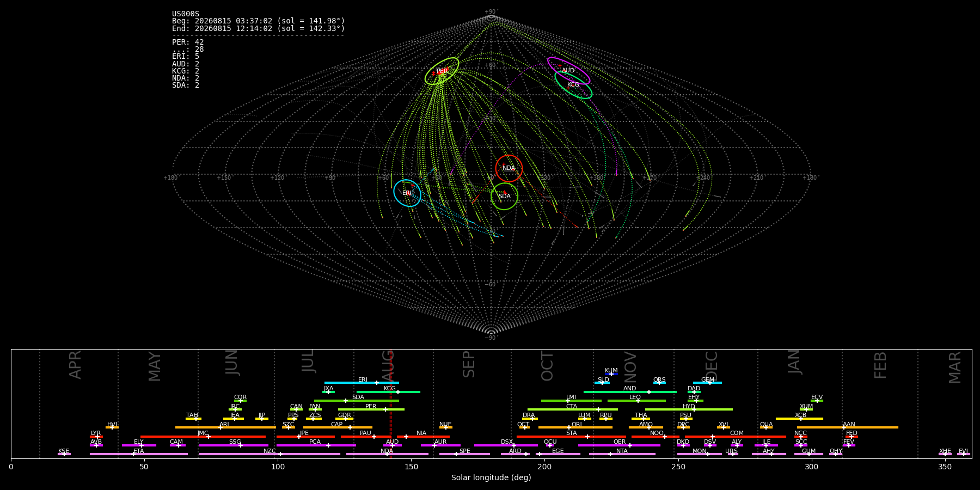Click the cyan ERI radiant circle
The image size is (980, 490).
tap(407, 193)
